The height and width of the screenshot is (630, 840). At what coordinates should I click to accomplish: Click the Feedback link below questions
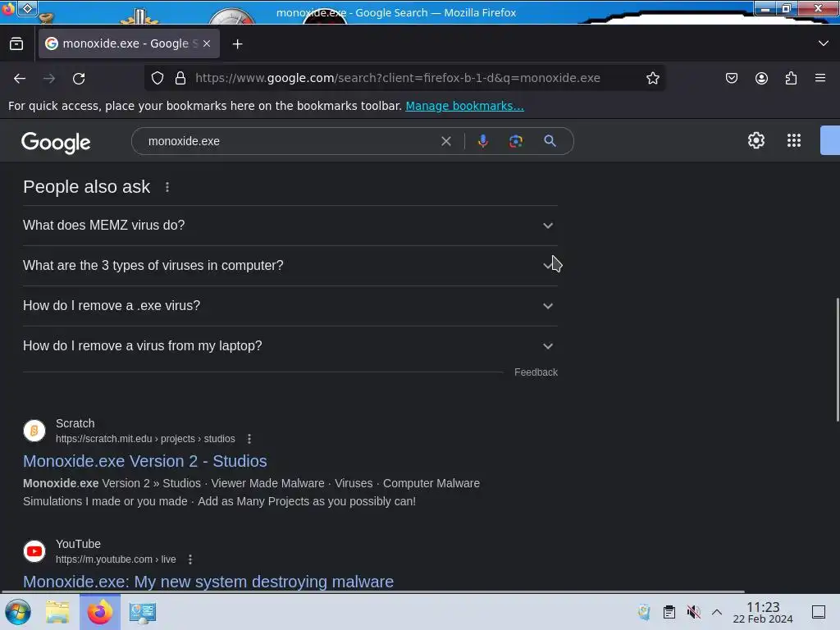pyautogui.click(x=536, y=372)
